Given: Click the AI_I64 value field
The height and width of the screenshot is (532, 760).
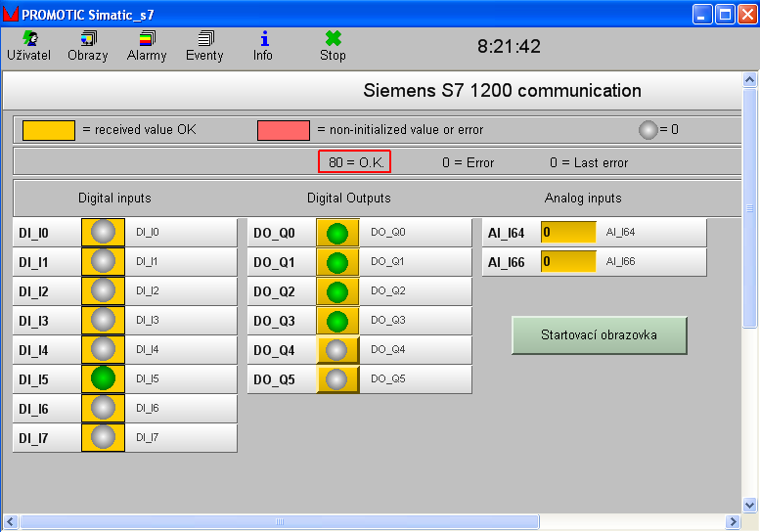Looking at the screenshot, I should click(568, 232).
